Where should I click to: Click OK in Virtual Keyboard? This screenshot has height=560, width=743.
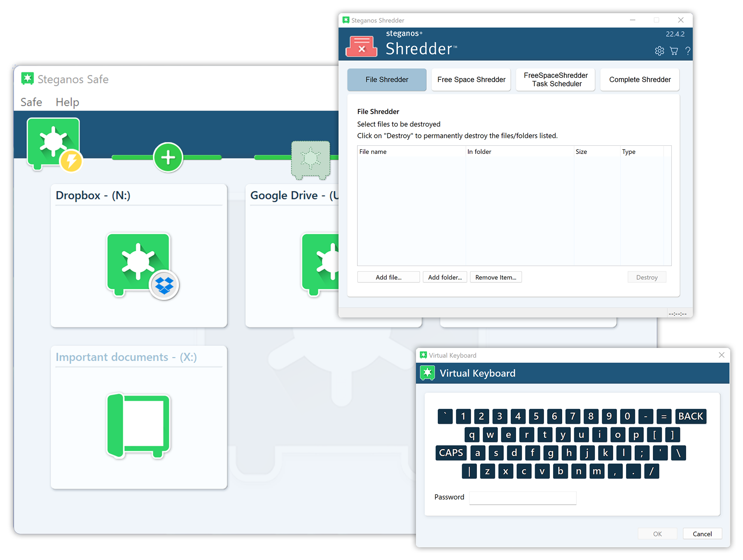point(657,534)
